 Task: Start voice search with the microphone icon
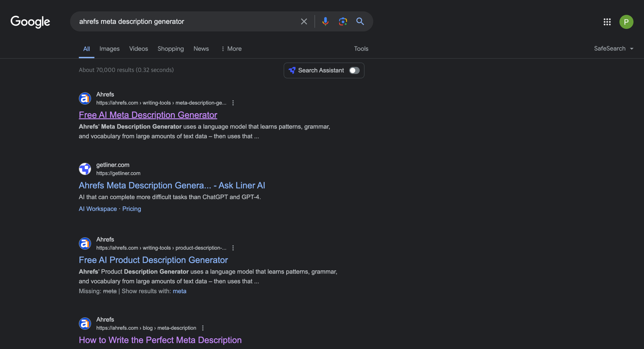325,21
